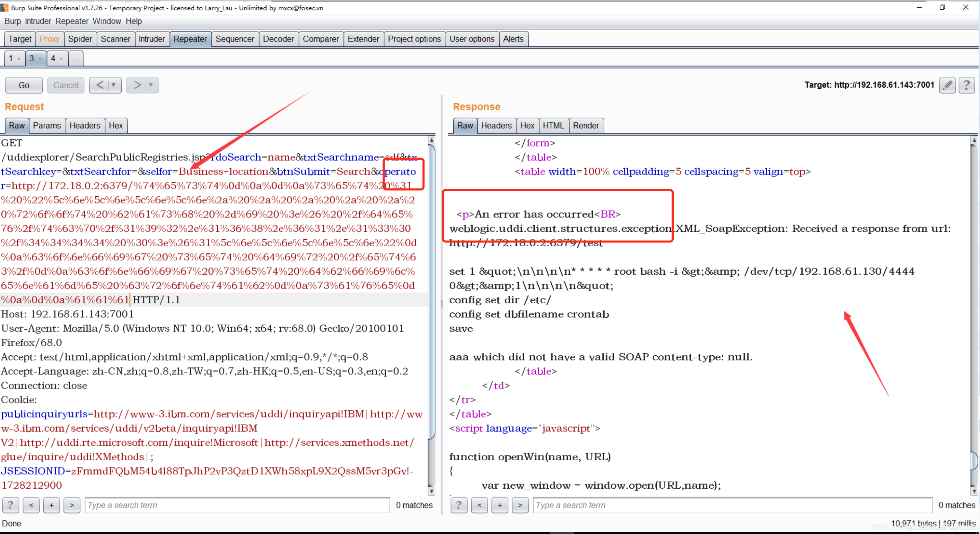This screenshot has height=534, width=980.
Task: Close Repeater tab 3
Action: tap(40, 59)
